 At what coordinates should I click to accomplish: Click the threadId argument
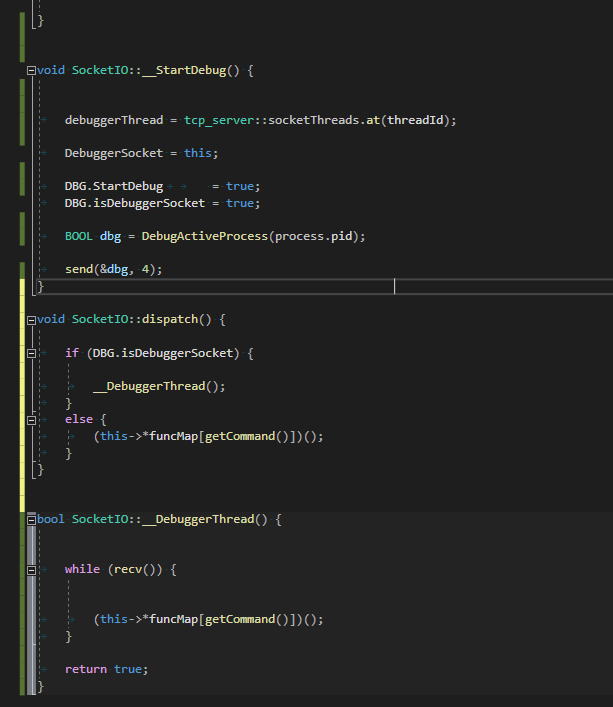coord(417,120)
